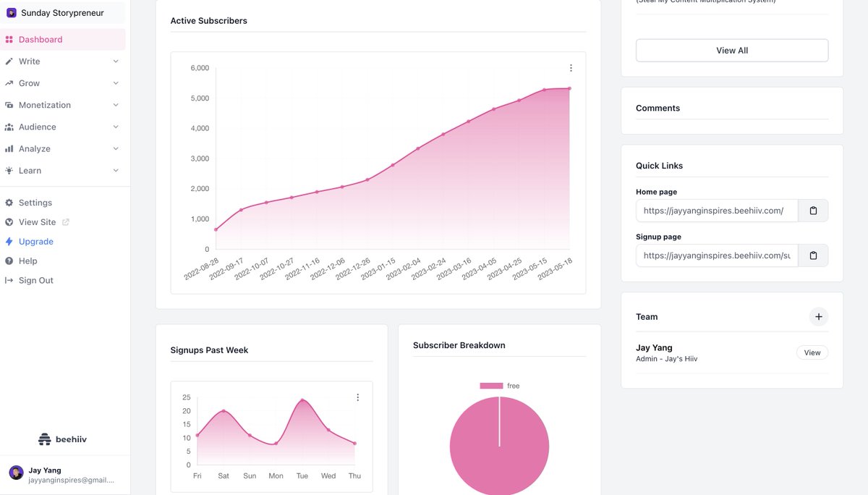Click the Comments section heading
868x495 pixels.
[x=658, y=108]
